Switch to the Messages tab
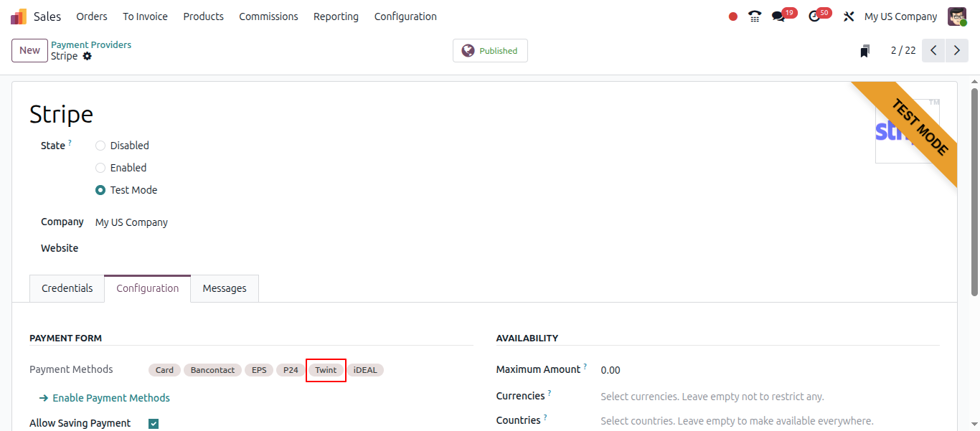The image size is (980, 431). [225, 288]
